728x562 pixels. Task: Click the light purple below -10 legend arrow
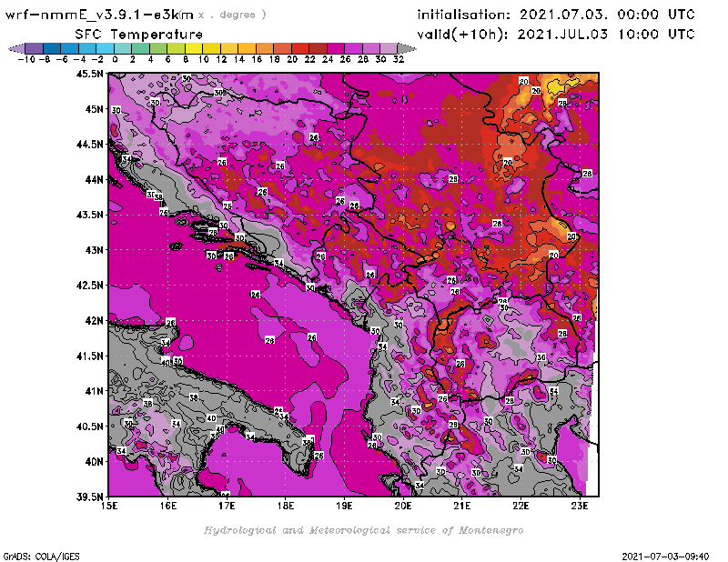point(17,48)
